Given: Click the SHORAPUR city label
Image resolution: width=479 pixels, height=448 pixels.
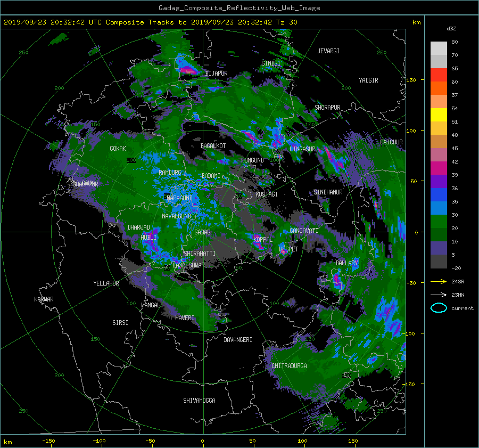Looking at the screenshot, I should click(327, 108).
